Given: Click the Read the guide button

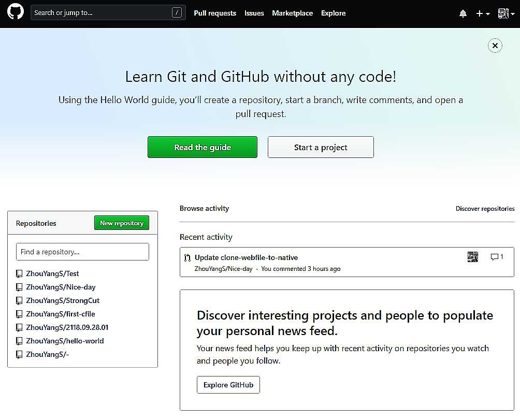Looking at the screenshot, I should click(203, 147).
